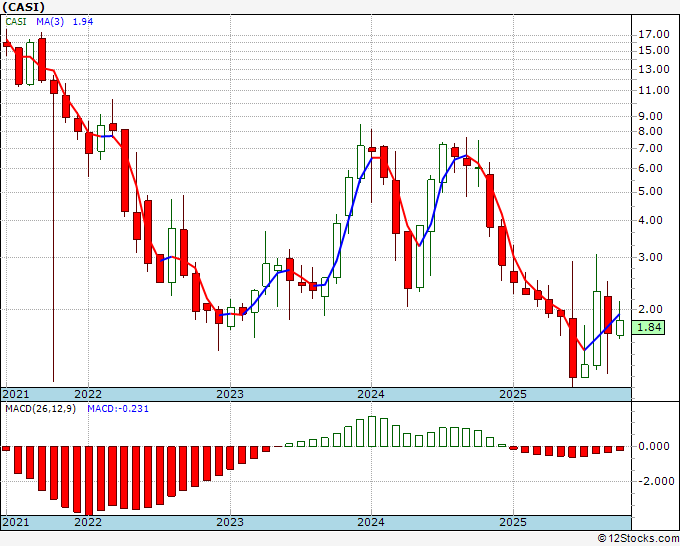Screen dimensions: 680x546
Task: Click the 17.00 price axis label
Action: pyautogui.click(x=654, y=34)
